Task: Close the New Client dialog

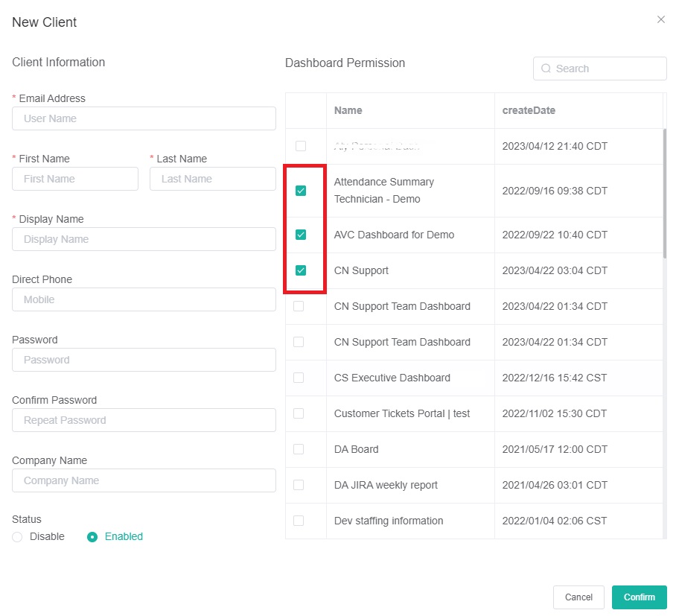Action: click(660, 20)
